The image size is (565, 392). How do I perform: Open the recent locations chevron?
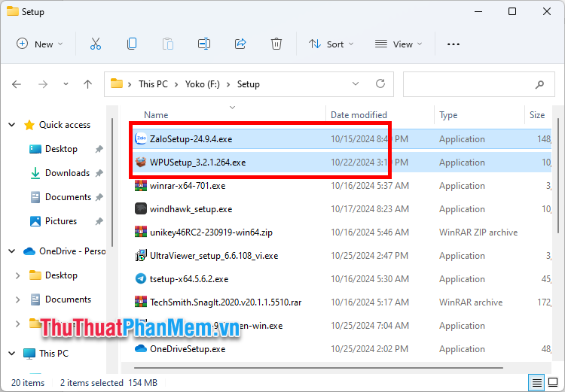coord(66,84)
